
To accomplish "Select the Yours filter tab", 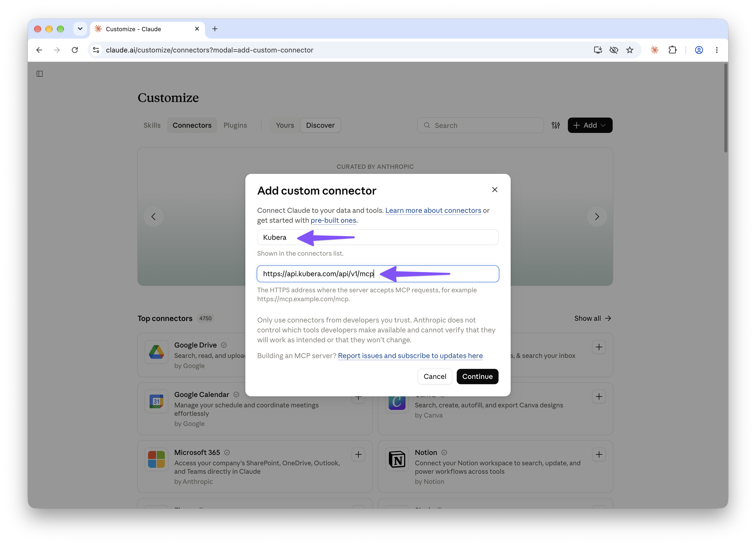I will pyautogui.click(x=285, y=125).
